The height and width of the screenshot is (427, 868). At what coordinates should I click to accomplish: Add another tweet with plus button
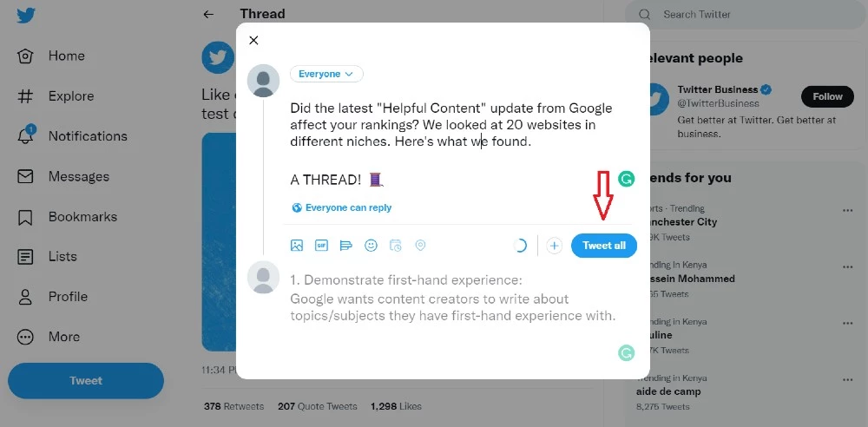tap(555, 246)
